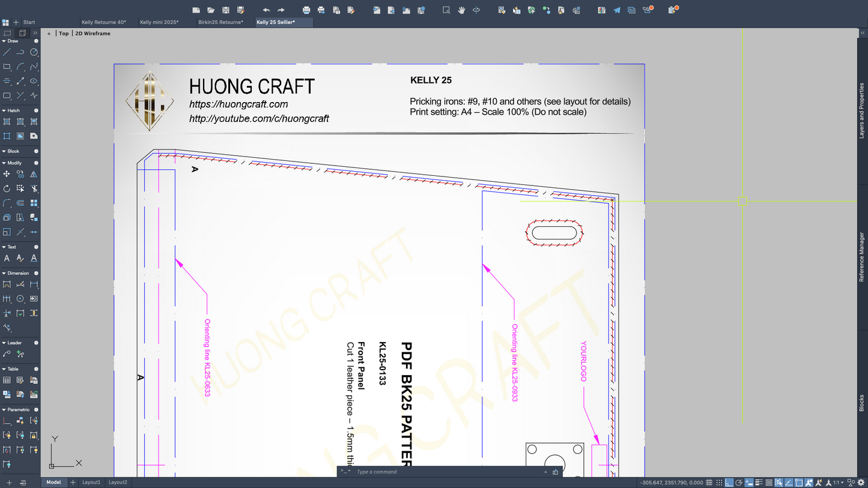Open the 2D Wireframe display mode menu
The image size is (868, 488).
[93, 33]
